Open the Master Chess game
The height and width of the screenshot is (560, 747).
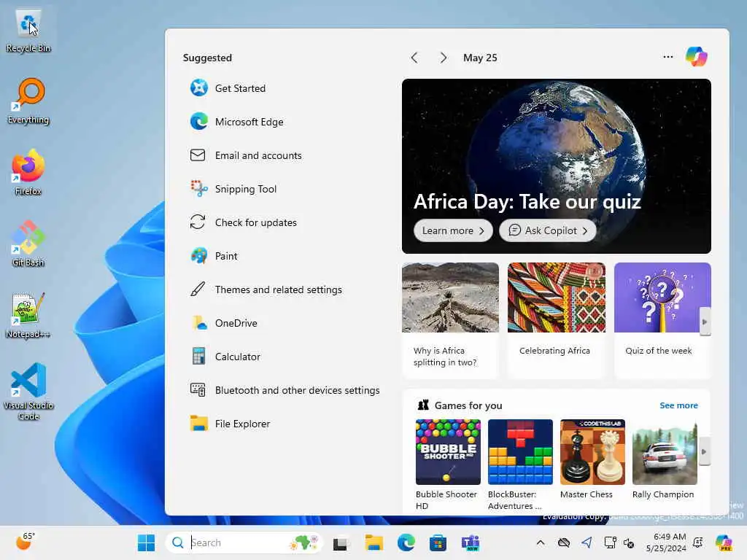tap(592, 459)
